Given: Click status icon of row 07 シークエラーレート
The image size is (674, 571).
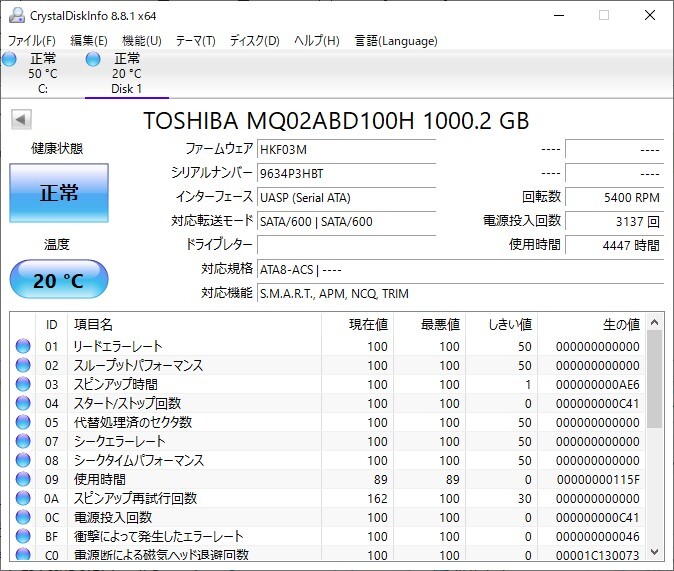Looking at the screenshot, I should click(x=23, y=441).
